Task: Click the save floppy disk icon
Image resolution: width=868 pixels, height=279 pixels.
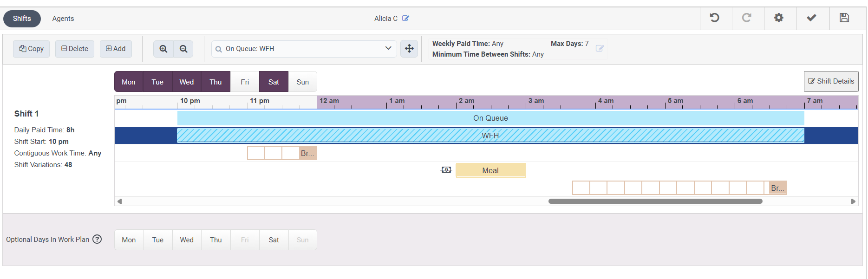Action: click(x=844, y=18)
